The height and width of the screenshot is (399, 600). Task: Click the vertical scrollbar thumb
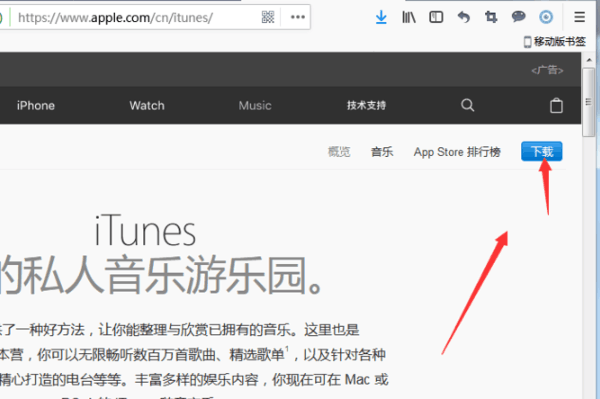(589, 102)
